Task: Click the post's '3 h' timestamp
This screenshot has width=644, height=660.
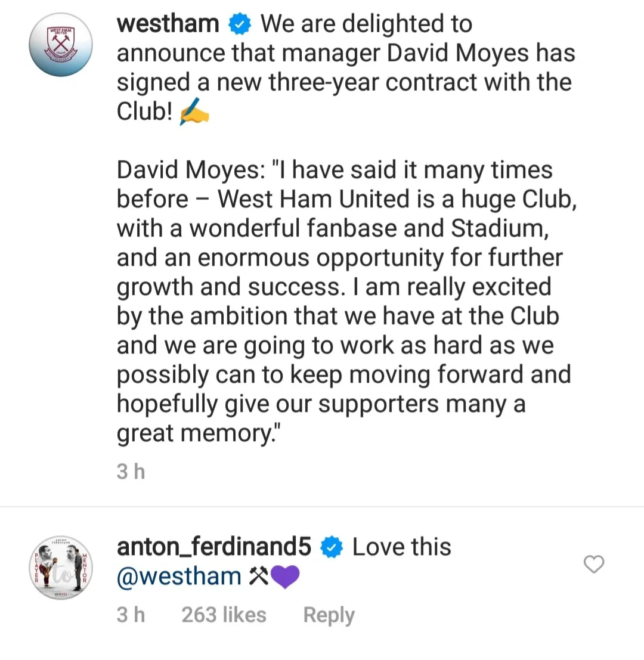Action: (131, 472)
